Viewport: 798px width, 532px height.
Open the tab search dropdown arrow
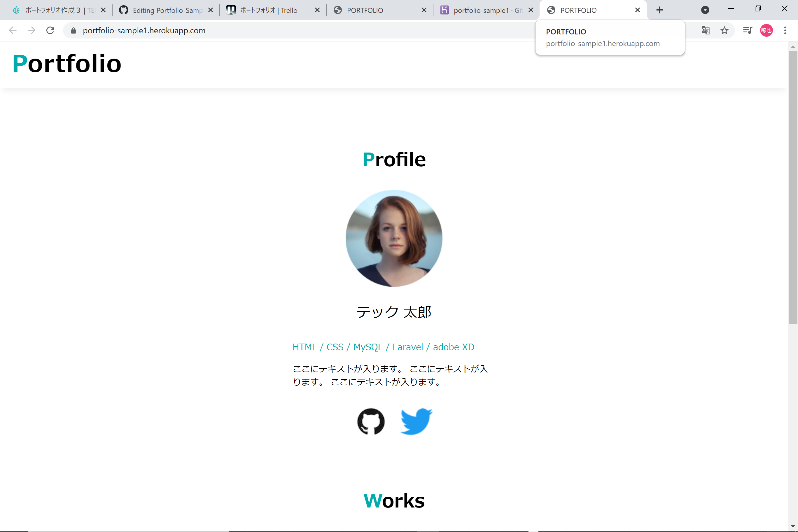tap(705, 10)
